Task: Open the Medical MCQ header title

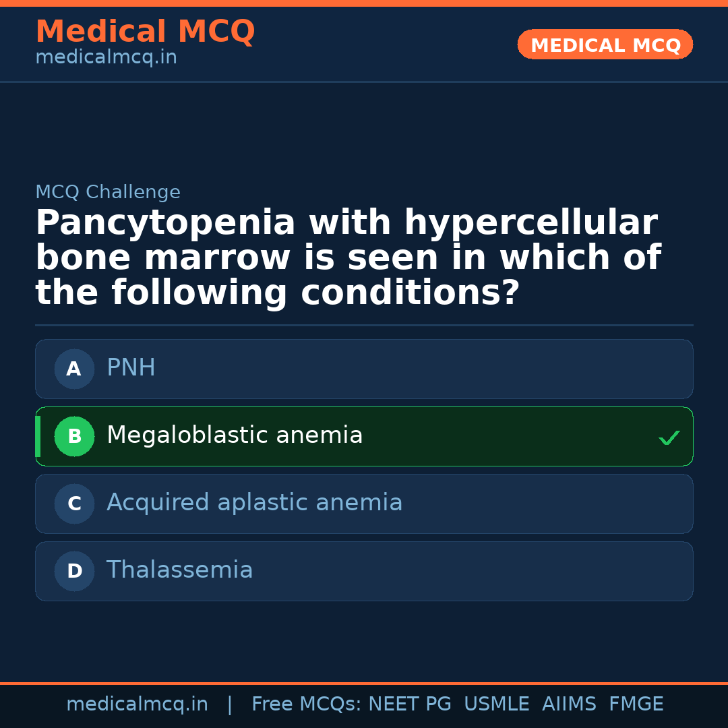Action: pyautogui.click(x=145, y=32)
